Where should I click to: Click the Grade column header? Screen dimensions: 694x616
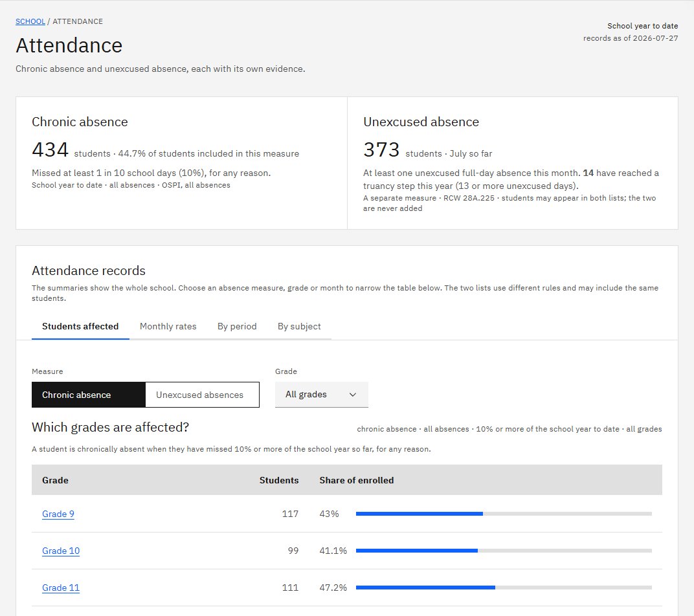click(x=55, y=480)
